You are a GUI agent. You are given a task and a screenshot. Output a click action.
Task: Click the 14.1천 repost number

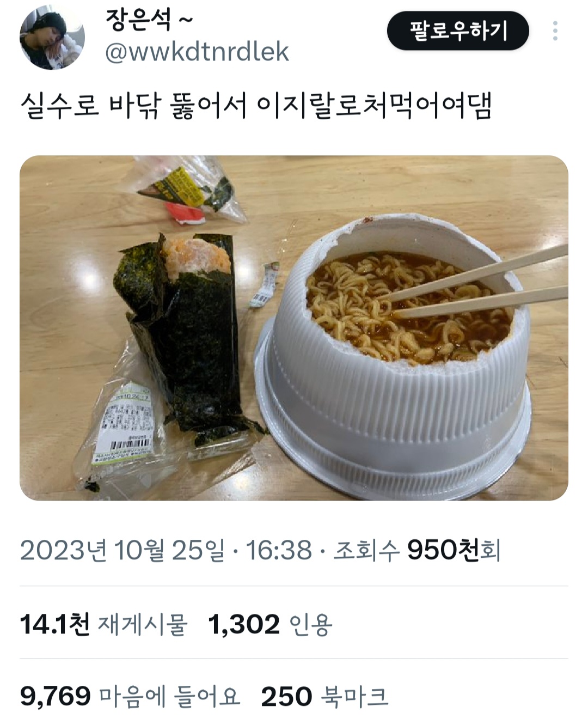[54, 624]
